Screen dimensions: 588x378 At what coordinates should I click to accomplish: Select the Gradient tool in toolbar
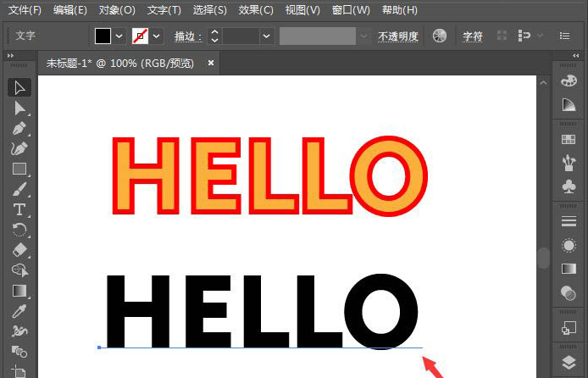tap(19, 291)
